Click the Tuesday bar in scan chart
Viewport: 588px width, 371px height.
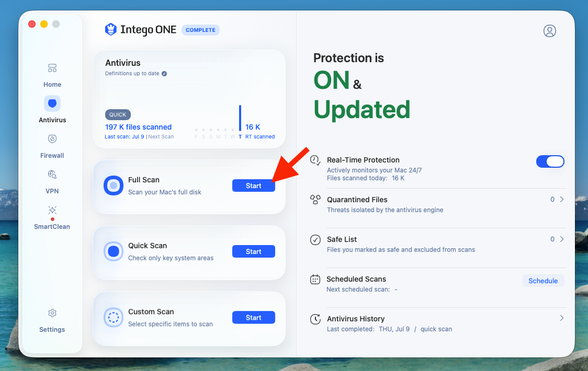[240, 118]
